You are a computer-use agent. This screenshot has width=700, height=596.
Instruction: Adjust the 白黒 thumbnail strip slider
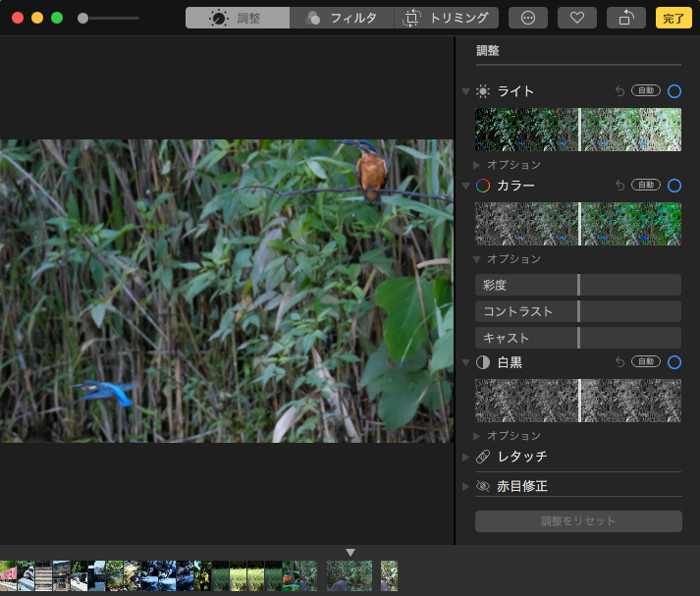578,401
